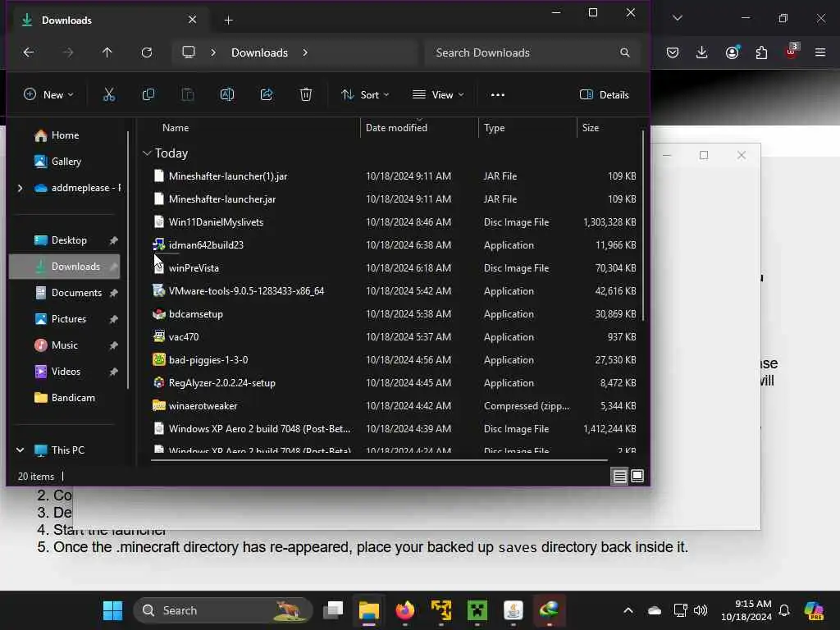Click the Windows Start button
The image size is (840, 630).
pyautogui.click(x=112, y=610)
